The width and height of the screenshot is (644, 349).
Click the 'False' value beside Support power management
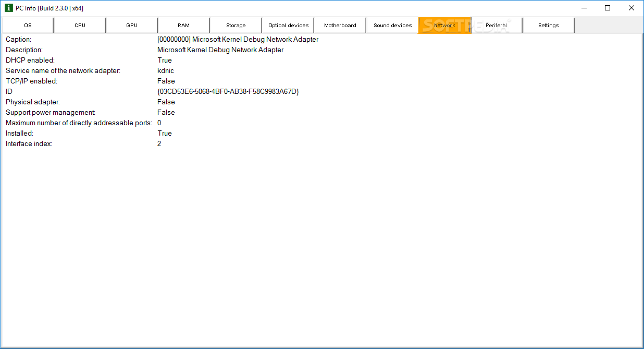(x=166, y=113)
